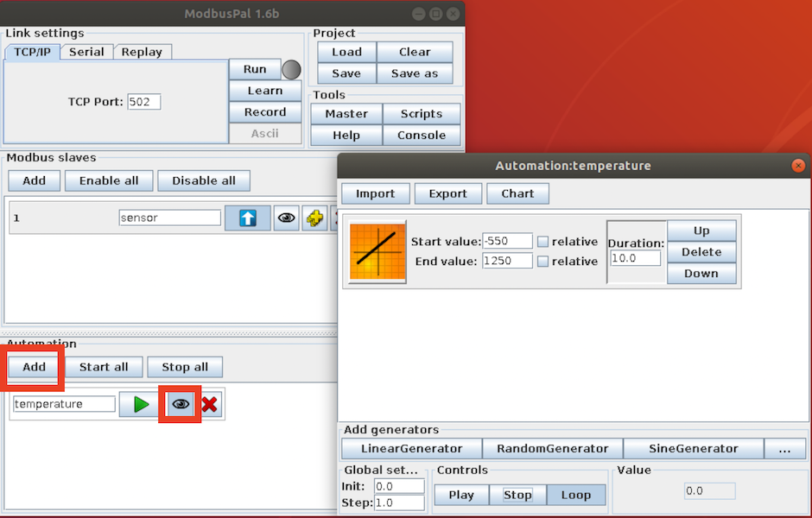Show the sensor slave with eye icon

point(287,218)
